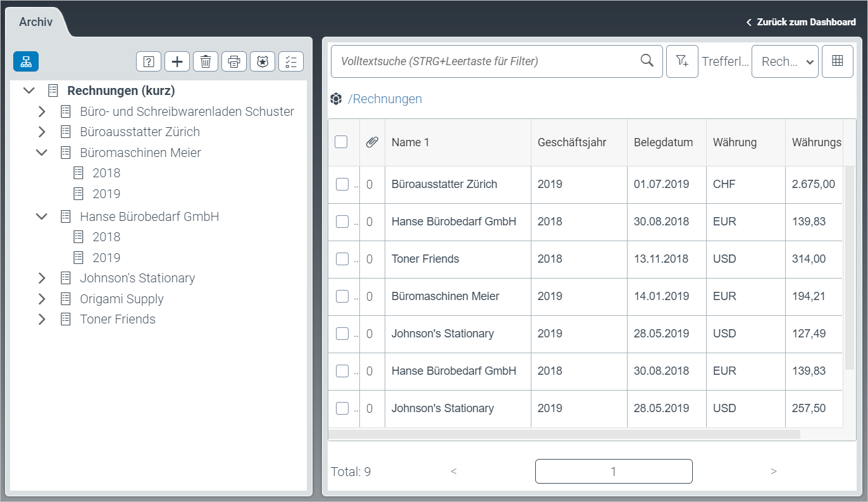Click the /Rechnungen breadcrumb link
Screen dimensions: 868x502
(x=385, y=99)
